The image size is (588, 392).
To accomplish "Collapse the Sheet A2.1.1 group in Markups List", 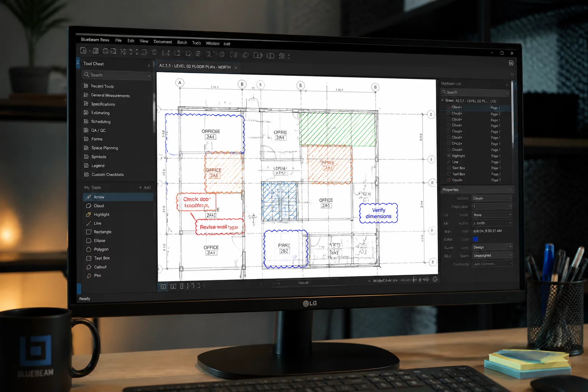I will point(443,100).
